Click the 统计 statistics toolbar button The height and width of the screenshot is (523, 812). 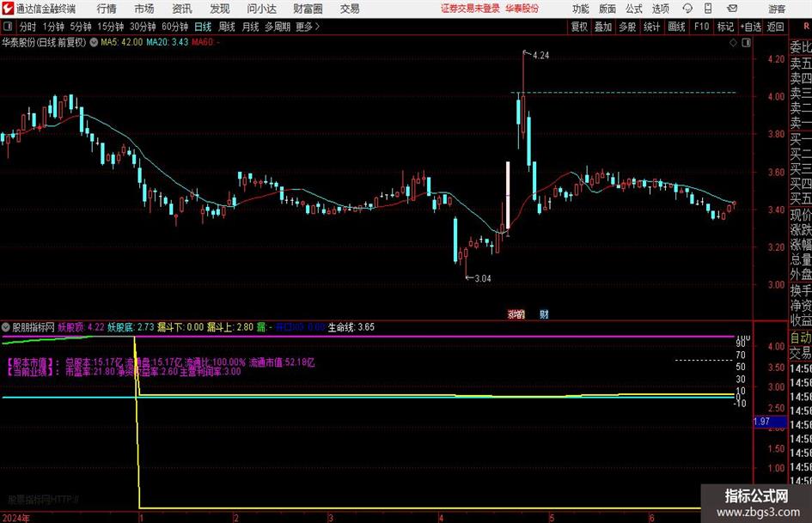[652, 27]
